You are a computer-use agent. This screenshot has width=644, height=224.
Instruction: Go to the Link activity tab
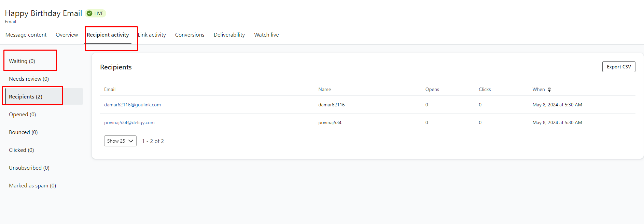tap(152, 35)
